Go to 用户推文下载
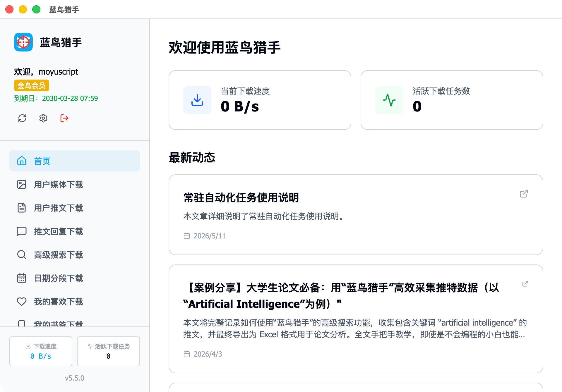Image resolution: width=562 pixels, height=392 pixels. (x=75, y=208)
